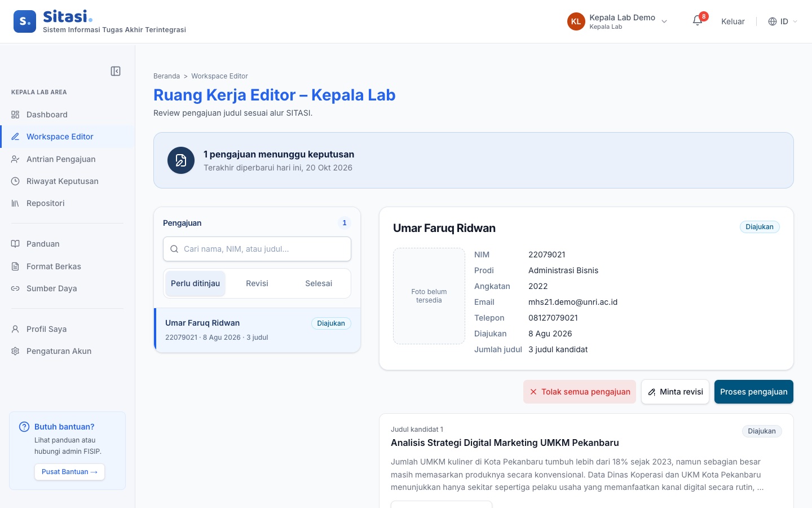This screenshot has width=812, height=508.
Task: Click Tolak semua pengajuan button
Action: (x=580, y=392)
